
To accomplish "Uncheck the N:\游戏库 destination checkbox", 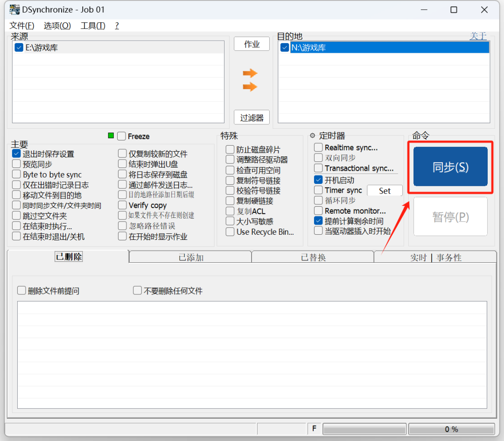I will pos(285,48).
